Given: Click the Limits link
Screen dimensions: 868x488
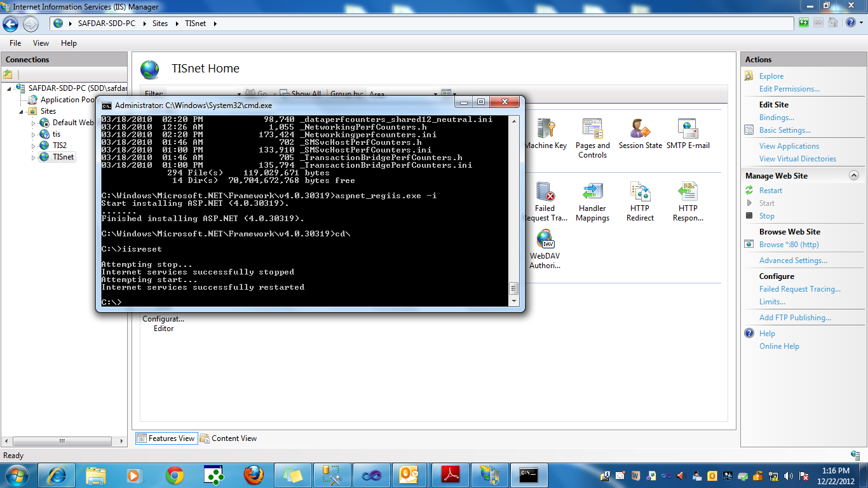Looking at the screenshot, I should click(x=772, y=302).
